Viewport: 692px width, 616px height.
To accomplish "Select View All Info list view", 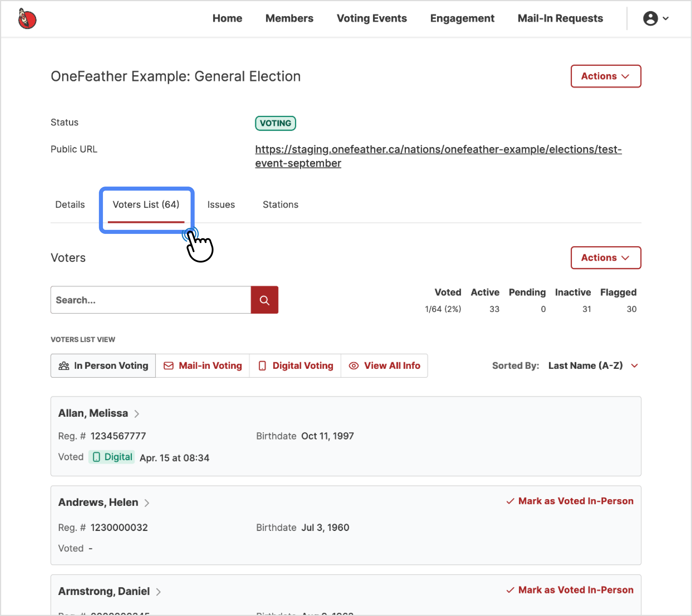I will [x=384, y=366].
